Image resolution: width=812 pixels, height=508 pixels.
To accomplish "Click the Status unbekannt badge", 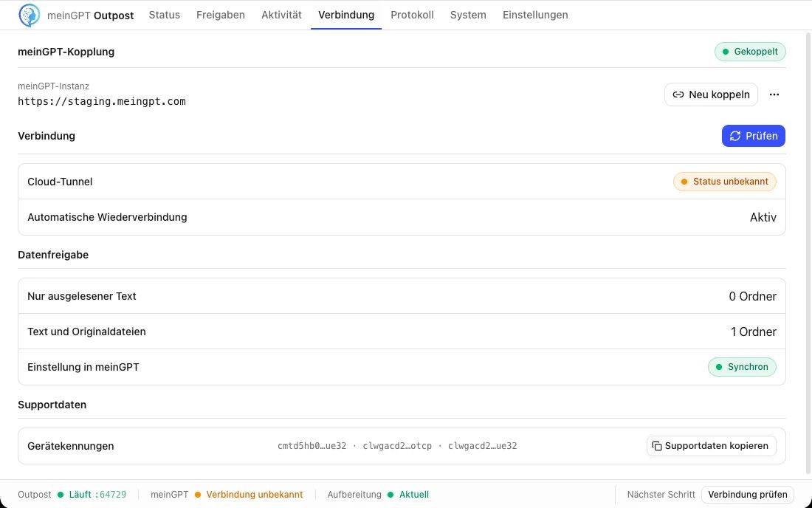I will (724, 181).
